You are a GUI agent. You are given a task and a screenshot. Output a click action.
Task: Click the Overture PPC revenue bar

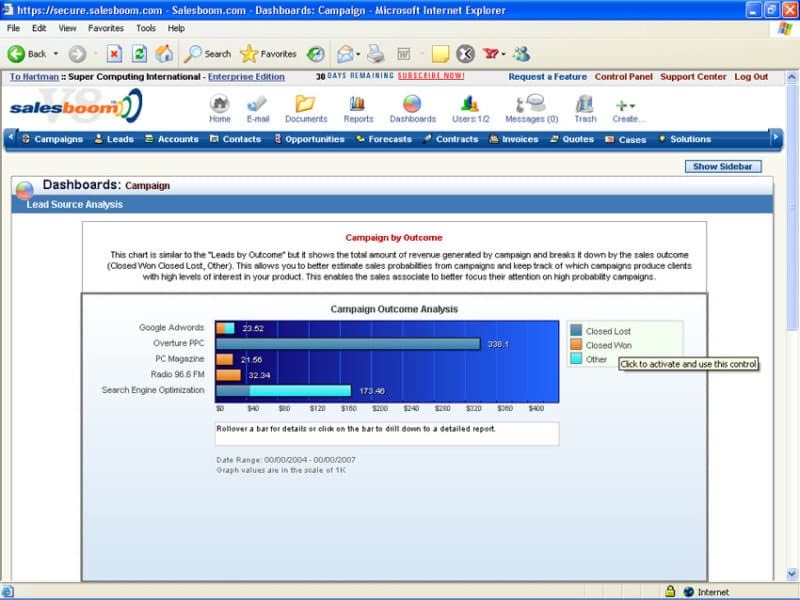pos(348,343)
